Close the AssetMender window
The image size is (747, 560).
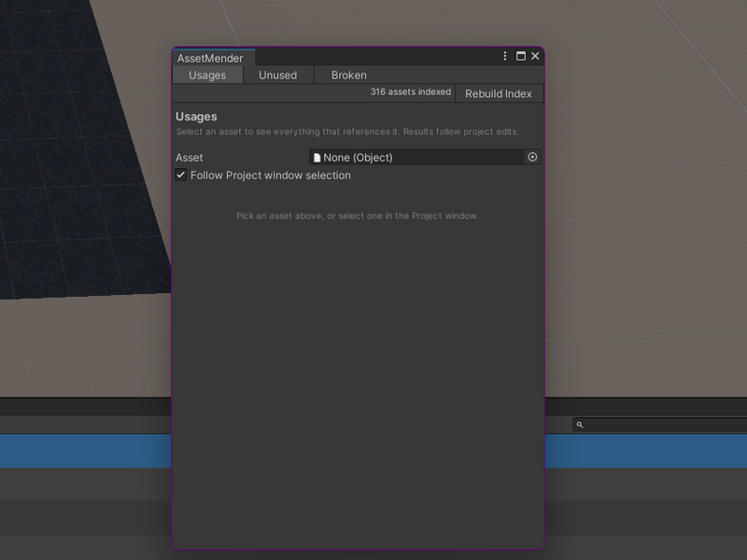tap(535, 56)
